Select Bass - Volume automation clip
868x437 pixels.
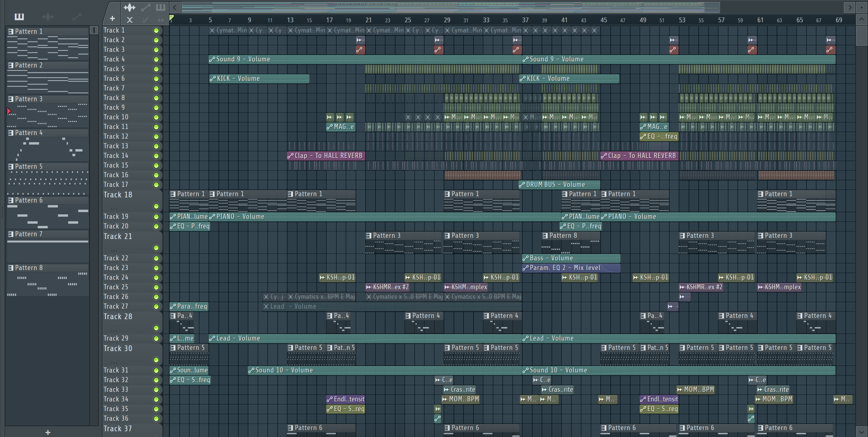pos(571,258)
